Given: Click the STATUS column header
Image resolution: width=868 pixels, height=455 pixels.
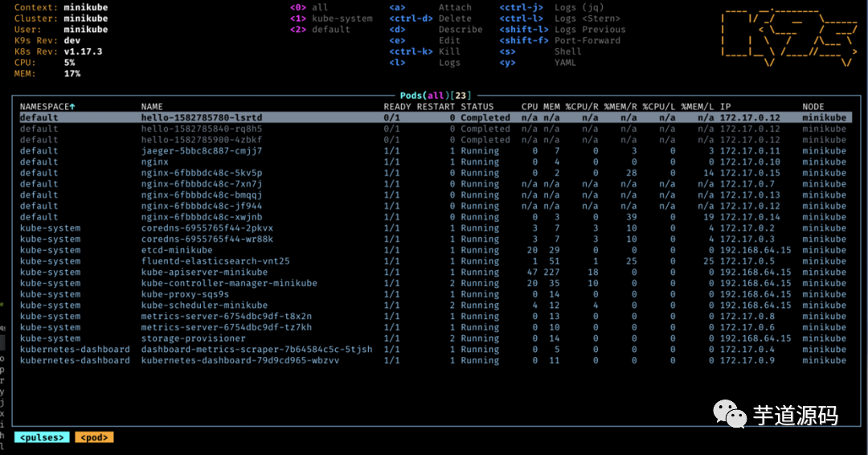Looking at the screenshot, I should click(477, 106).
